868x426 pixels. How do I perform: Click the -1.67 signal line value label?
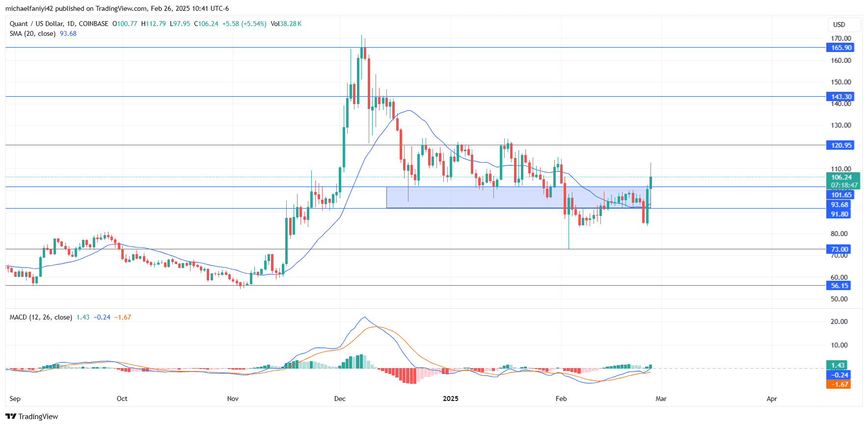point(839,384)
